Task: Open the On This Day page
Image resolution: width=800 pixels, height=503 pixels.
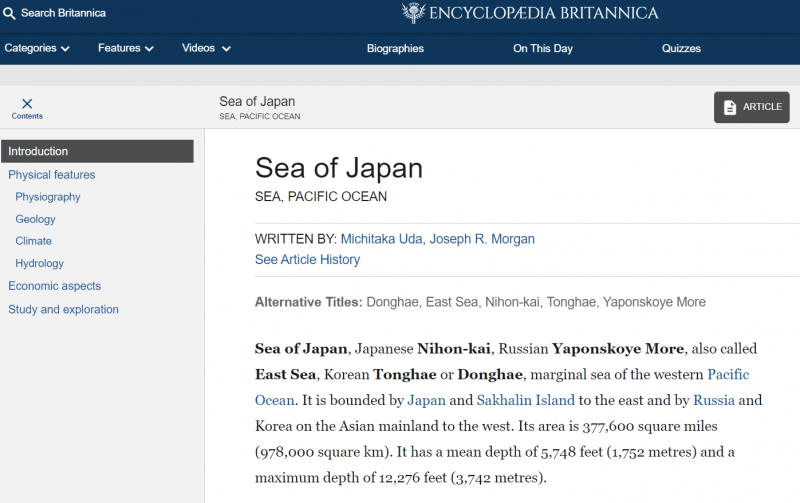Action: (x=543, y=48)
